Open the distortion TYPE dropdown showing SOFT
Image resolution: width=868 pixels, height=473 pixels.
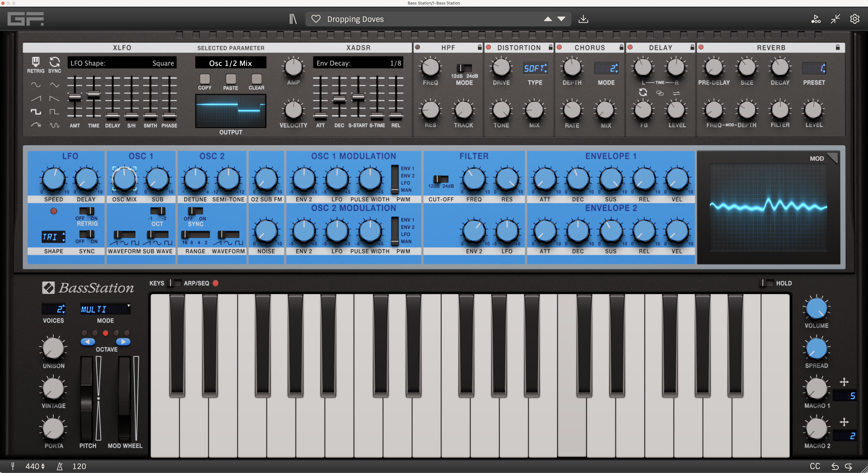point(535,68)
